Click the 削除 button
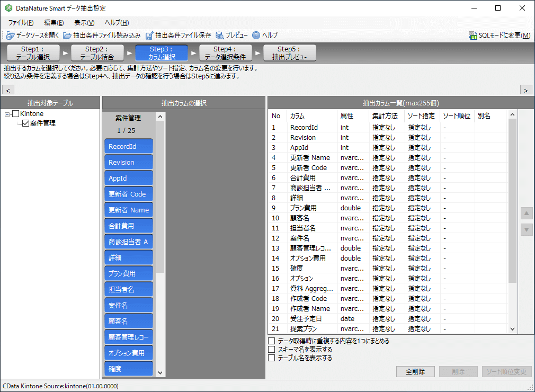Screen dimensions: 535x392 point(458,371)
